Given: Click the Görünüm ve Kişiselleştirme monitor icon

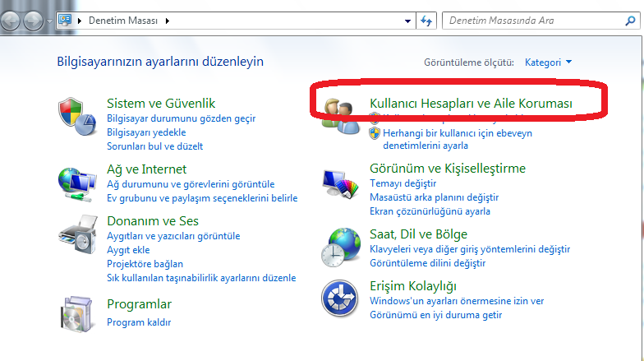Looking at the screenshot, I should (340, 184).
